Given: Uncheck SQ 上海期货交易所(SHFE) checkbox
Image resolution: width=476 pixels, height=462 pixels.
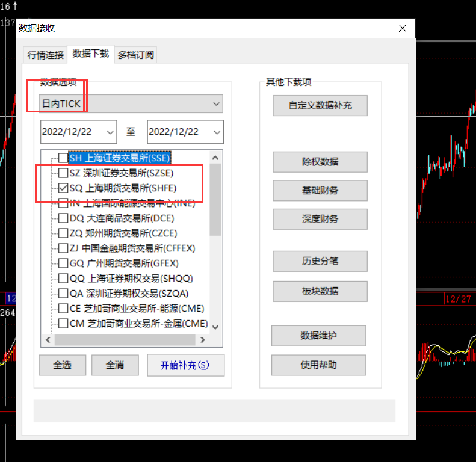Looking at the screenshot, I should coord(63,188).
